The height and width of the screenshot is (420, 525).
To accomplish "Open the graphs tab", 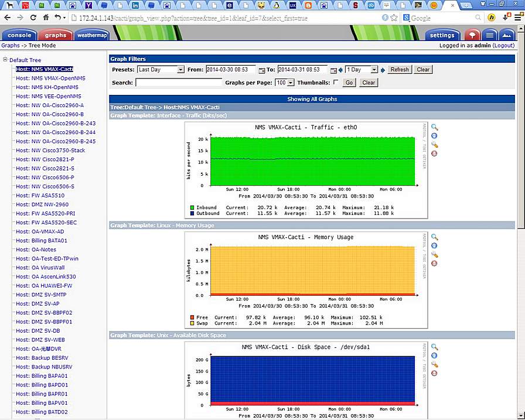I will coord(56,35).
